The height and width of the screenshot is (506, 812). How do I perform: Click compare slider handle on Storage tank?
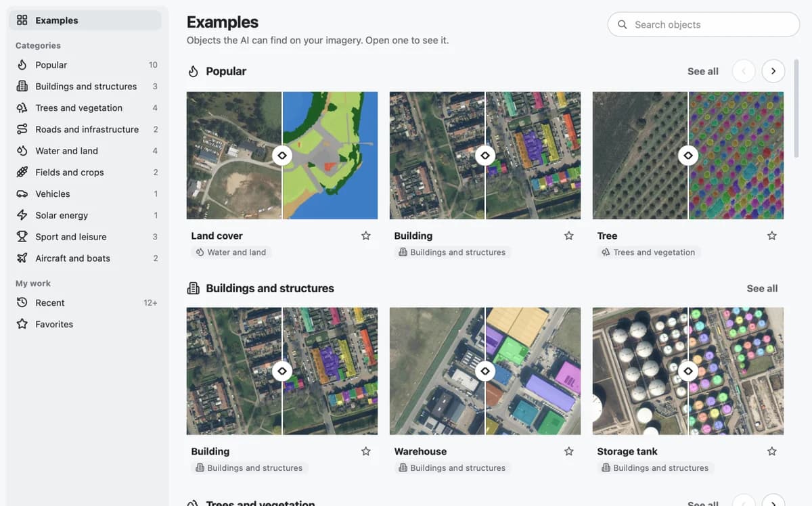(688, 371)
